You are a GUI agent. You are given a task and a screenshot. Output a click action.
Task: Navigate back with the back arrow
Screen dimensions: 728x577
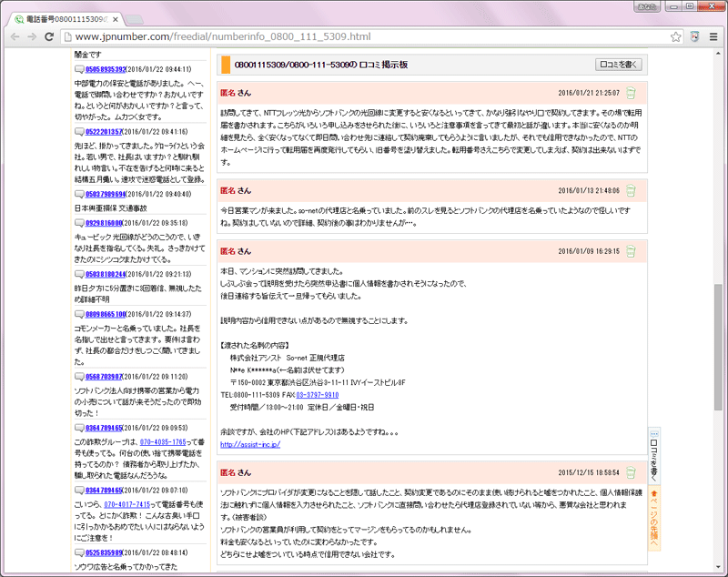point(14,38)
